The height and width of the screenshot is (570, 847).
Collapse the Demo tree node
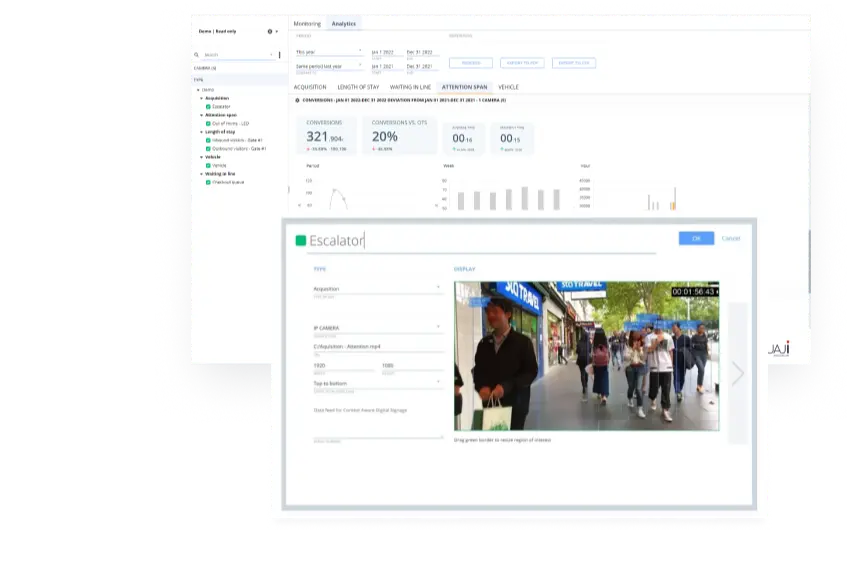[198, 90]
